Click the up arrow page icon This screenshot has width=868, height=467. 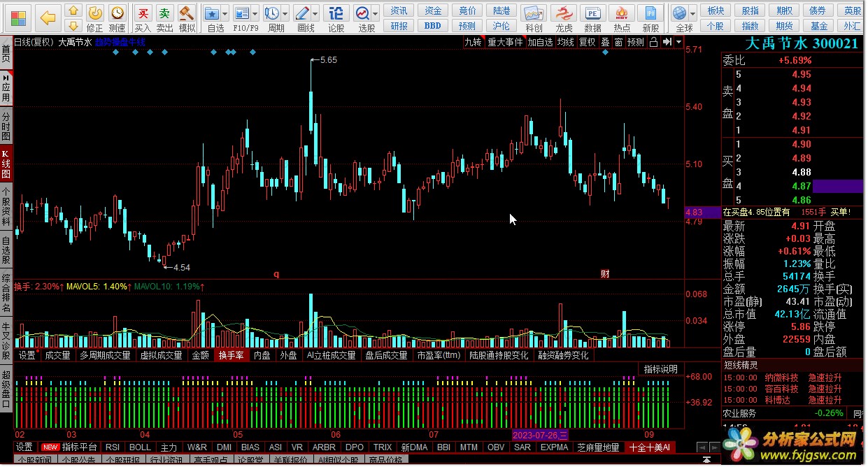73,10
